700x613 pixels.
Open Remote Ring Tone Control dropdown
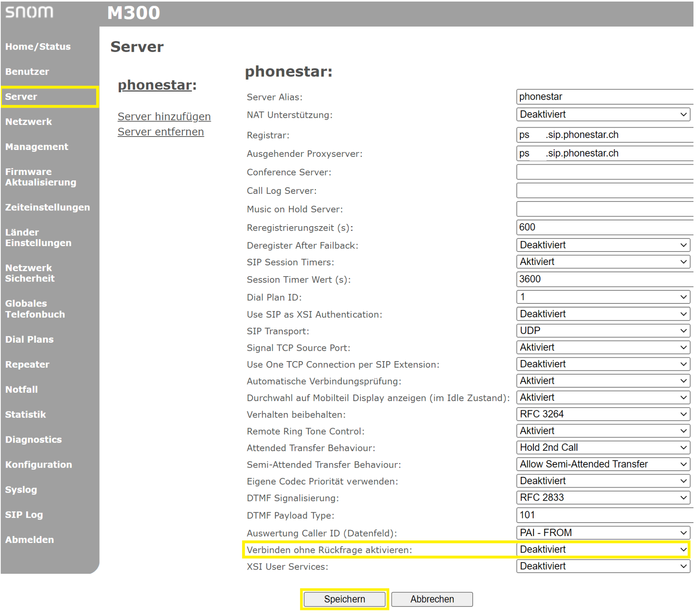pyautogui.click(x=603, y=431)
